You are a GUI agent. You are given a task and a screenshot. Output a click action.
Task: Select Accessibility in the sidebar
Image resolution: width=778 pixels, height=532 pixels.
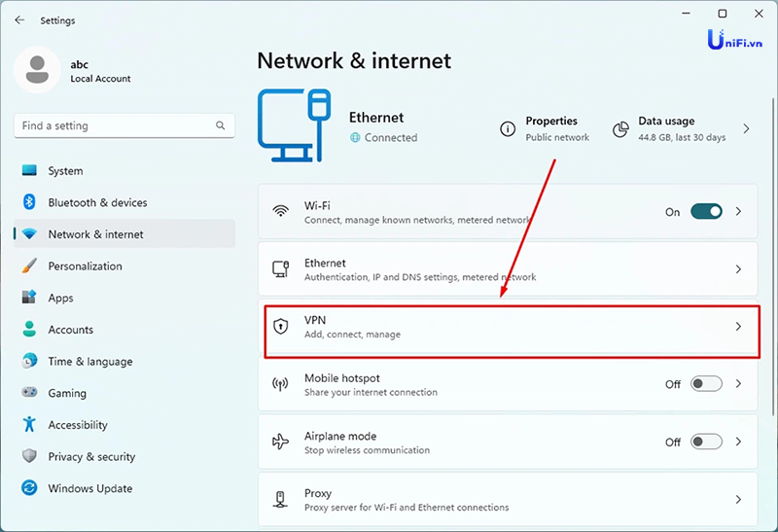point(124,425)
